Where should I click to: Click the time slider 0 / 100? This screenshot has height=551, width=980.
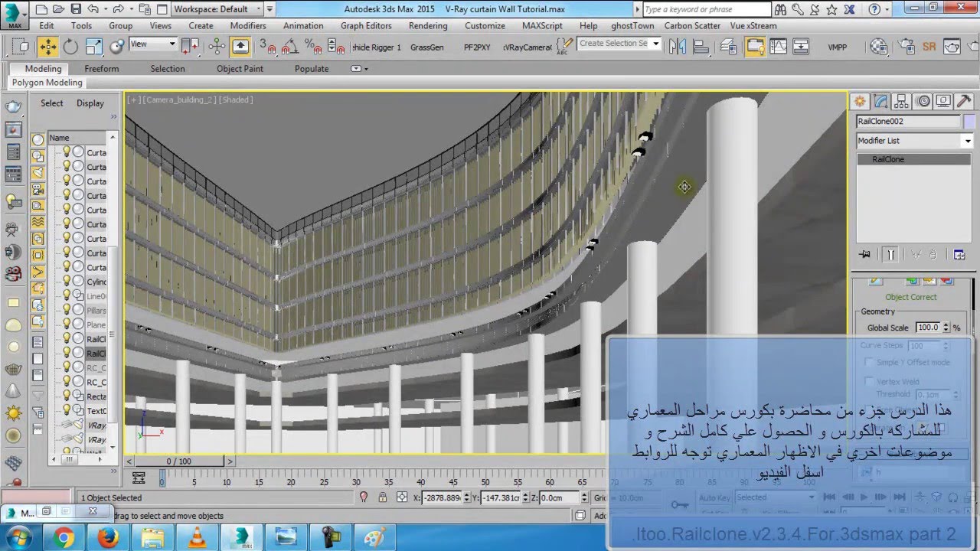pyautogui.click(x=179, y=461)
